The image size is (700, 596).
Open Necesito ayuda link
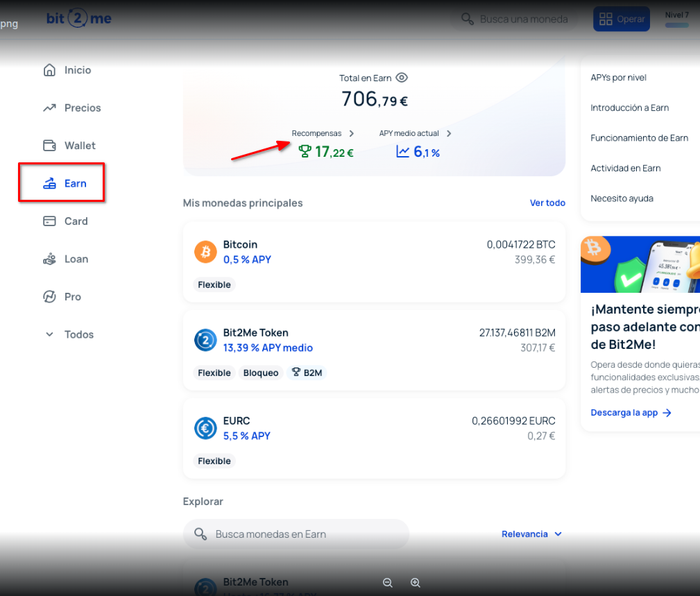pyautogui.click(x=622, y=198)
